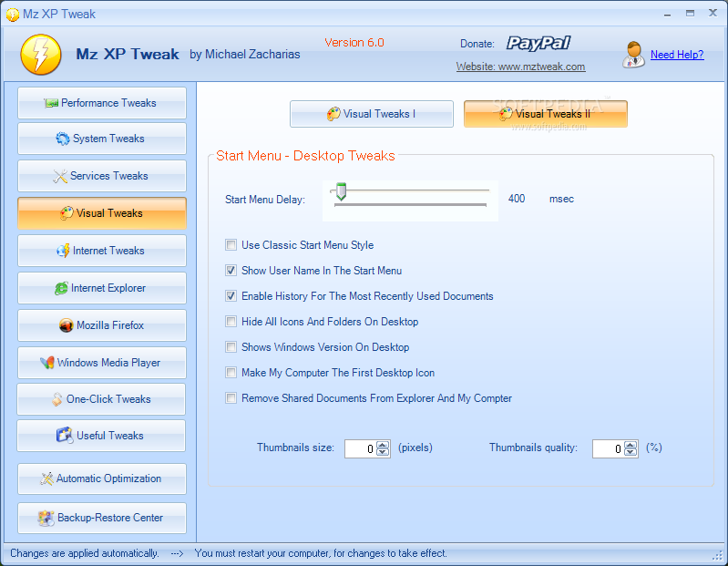This screenshot has height=566, width=728.
Task: Click the palette icon on Visual Tweaks I tab
Action: point(333,114)
